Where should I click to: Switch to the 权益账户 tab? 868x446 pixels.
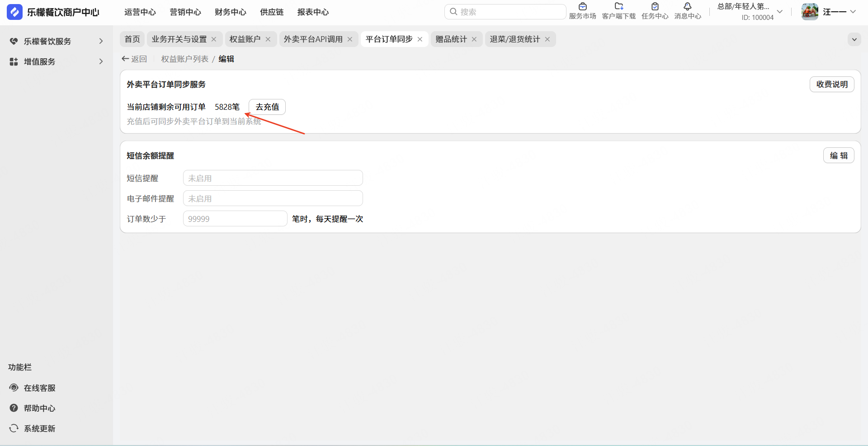pos(245,39)
